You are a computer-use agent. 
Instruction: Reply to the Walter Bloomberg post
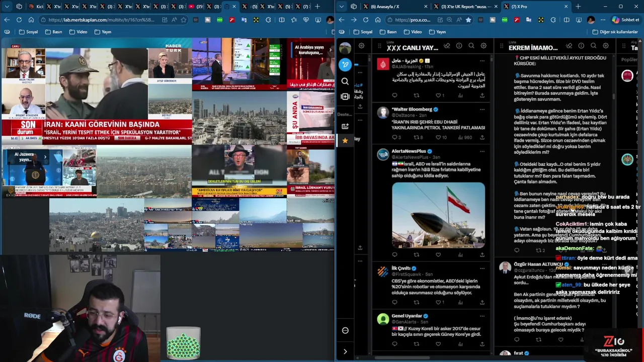click(396, 137)
